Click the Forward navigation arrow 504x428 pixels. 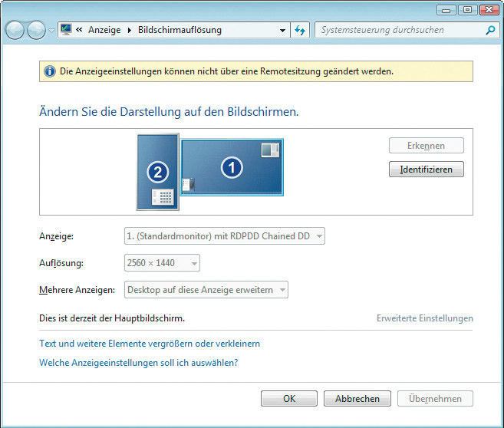36,30
